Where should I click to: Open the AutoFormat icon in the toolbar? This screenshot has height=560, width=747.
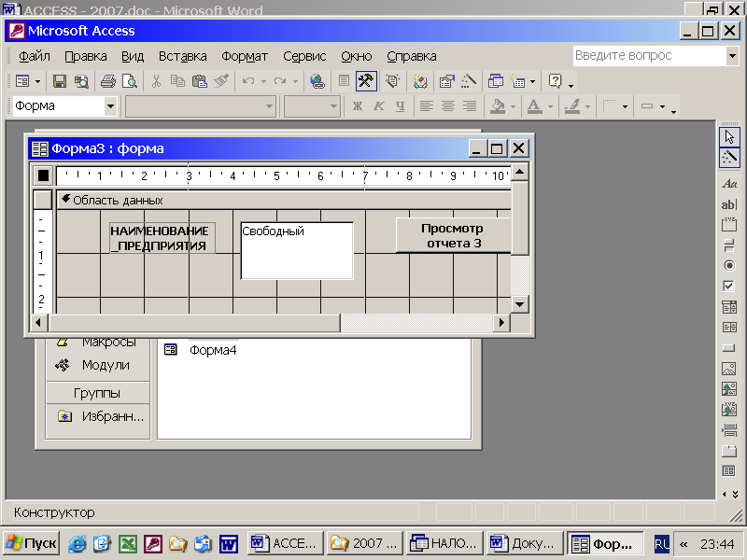click(x=392, y=81)
